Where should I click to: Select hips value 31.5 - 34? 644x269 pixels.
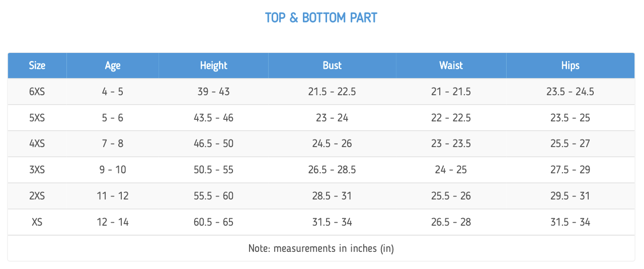click(x=570, y=222)
